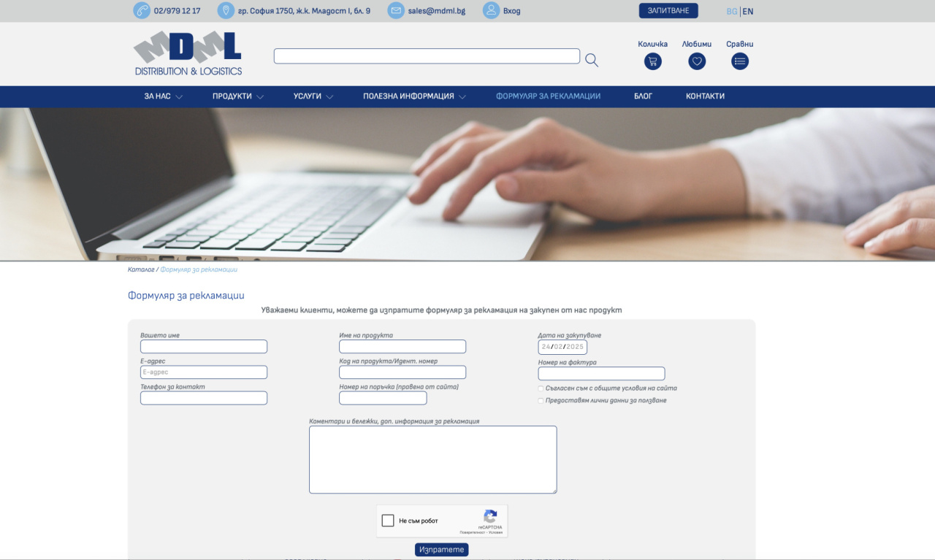Open the compare list icon
935x560 pixels.
point(740,61)
